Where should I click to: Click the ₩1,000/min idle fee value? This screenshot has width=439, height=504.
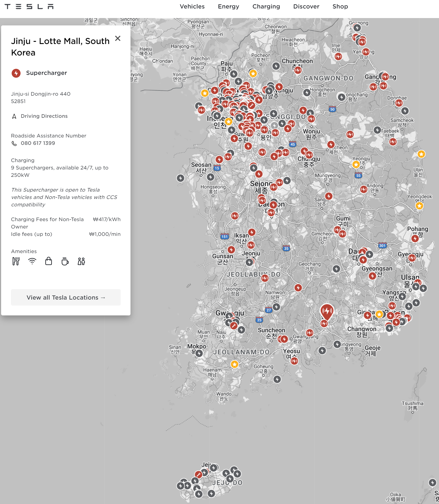105,234
